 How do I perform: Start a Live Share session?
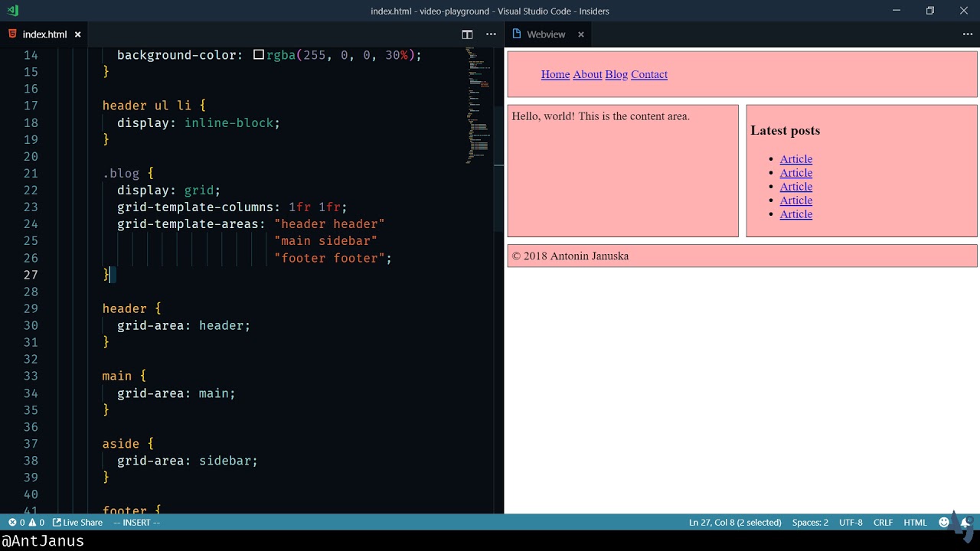[77, 523]
